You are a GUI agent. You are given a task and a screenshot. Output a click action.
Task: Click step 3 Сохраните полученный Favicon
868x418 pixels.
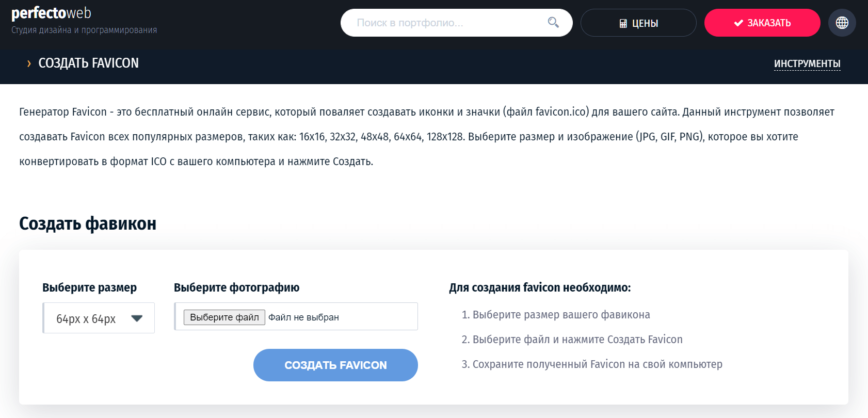pyautogui.click(x=592, y=364)
